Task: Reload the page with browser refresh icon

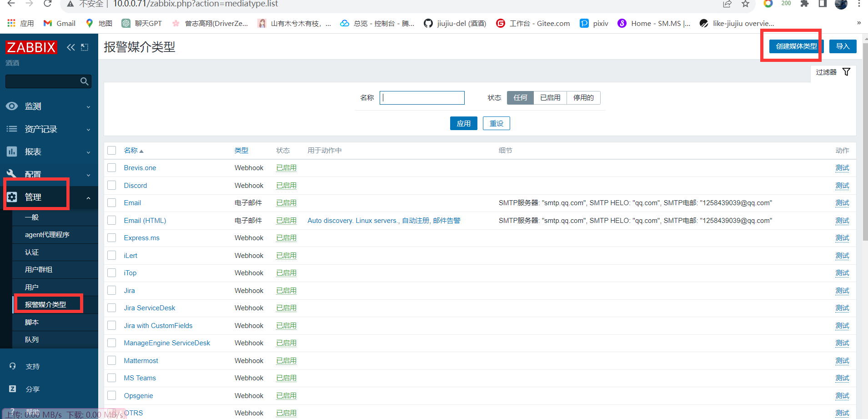Action: click(47, 4)
